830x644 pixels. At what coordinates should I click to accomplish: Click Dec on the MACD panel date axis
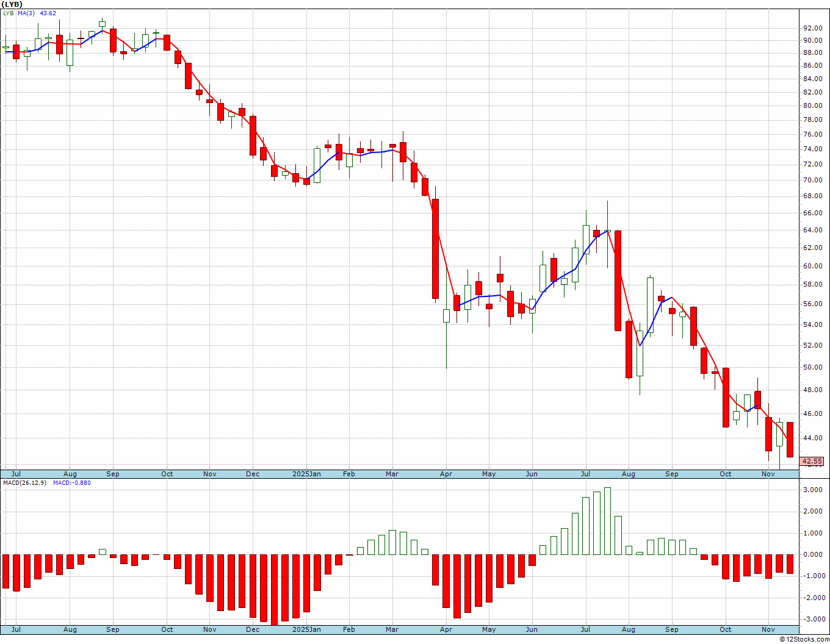pos(253,629)
